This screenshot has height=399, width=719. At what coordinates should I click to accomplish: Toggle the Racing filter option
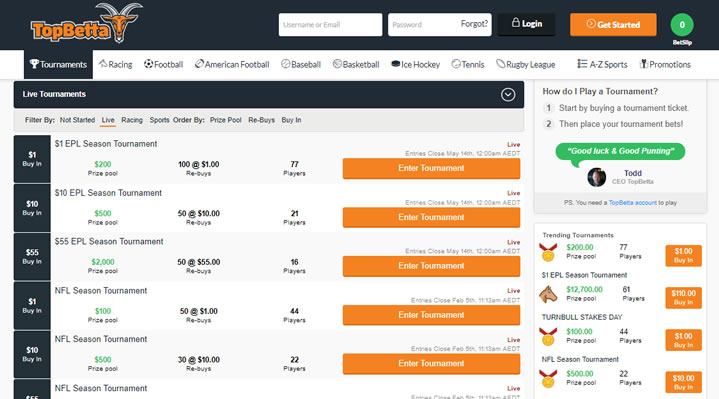132,120
